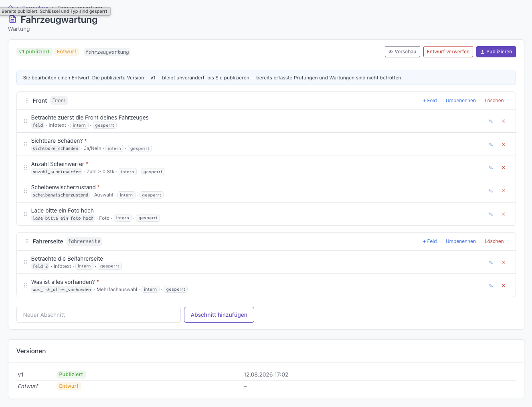This screenshot has height=407, width=532.
Task: Rename the Fahrerseite section
Action: coord(461,241)
